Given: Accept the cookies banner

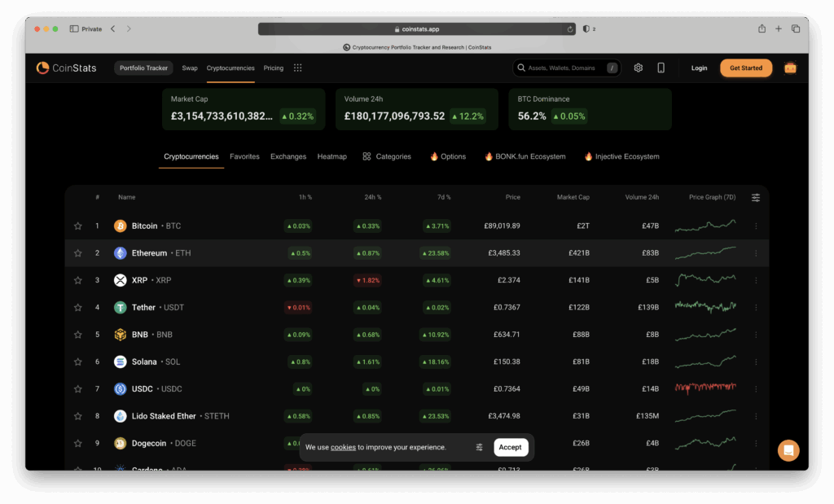Looking at the screenshot, I should 511,447.
